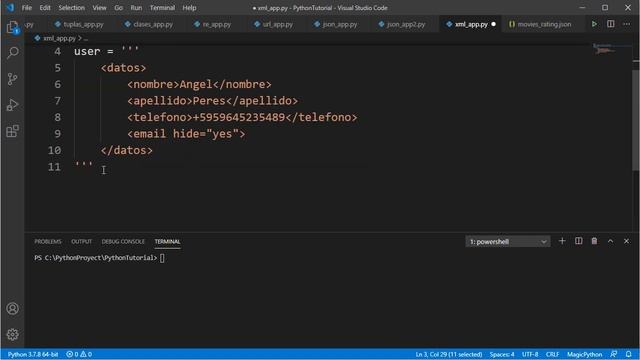The width and height of the screenshot is (640, 360).
Task: Click the <email hide="yes"> code line
Action: [186, 134]
